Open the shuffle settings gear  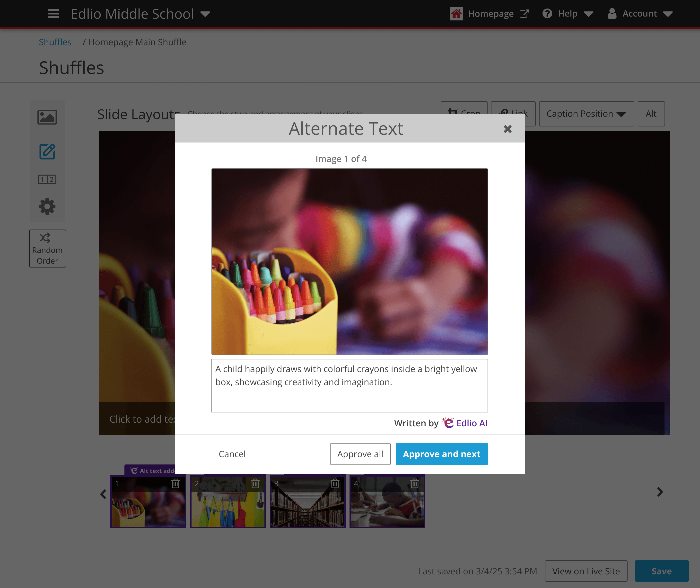(47, 206)
